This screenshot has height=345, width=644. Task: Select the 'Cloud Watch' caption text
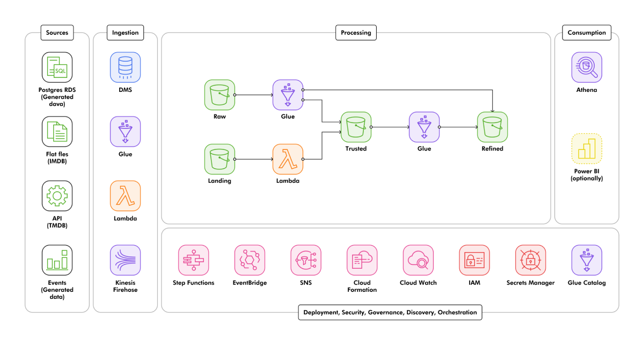[x=418, y=283]
